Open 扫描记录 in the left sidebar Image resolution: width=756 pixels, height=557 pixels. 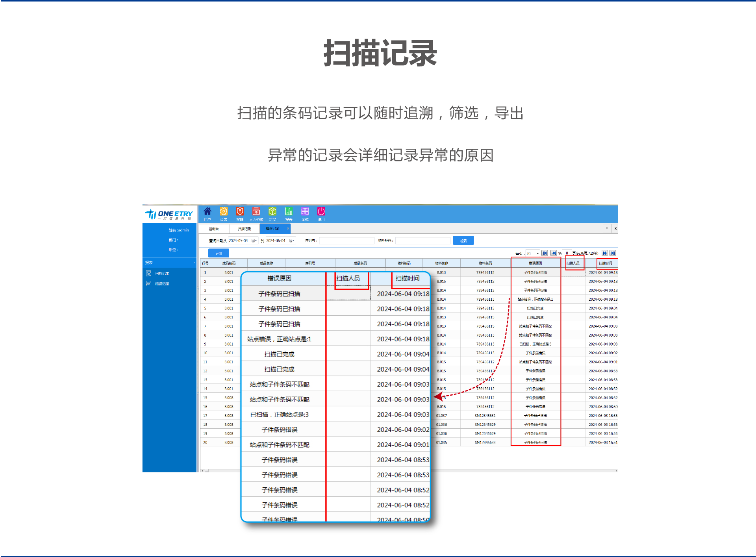(x=162, y=274)
